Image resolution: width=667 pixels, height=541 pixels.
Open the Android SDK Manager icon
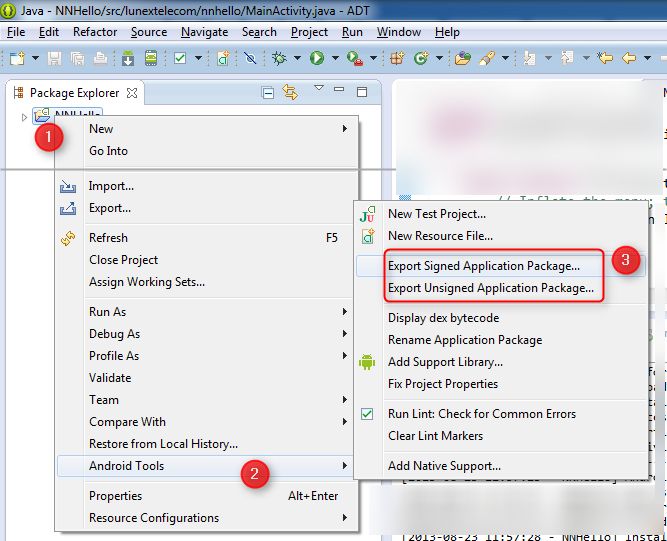pos(128,58)
